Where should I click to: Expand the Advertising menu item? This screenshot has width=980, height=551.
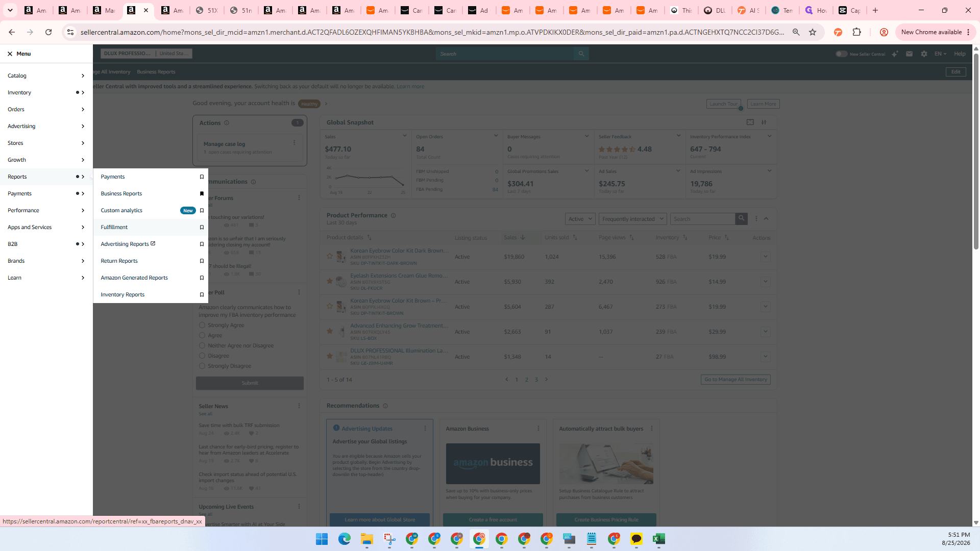pyautogui.click(x=46, y=127)
